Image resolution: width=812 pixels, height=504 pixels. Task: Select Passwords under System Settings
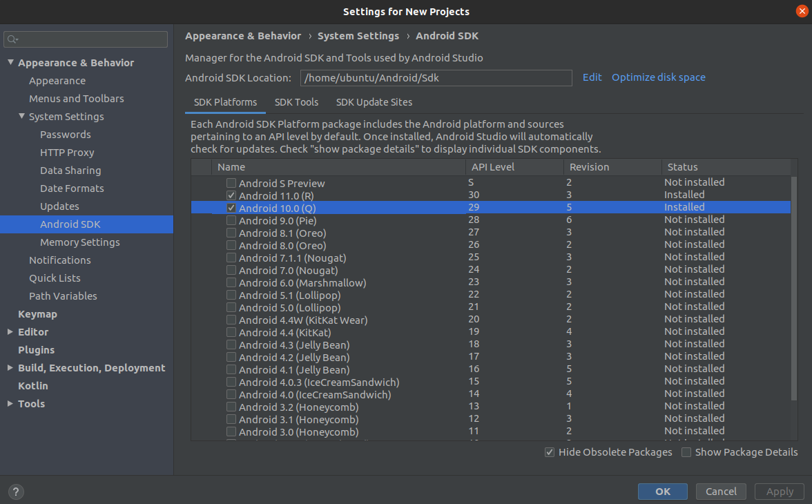point(65,134)
